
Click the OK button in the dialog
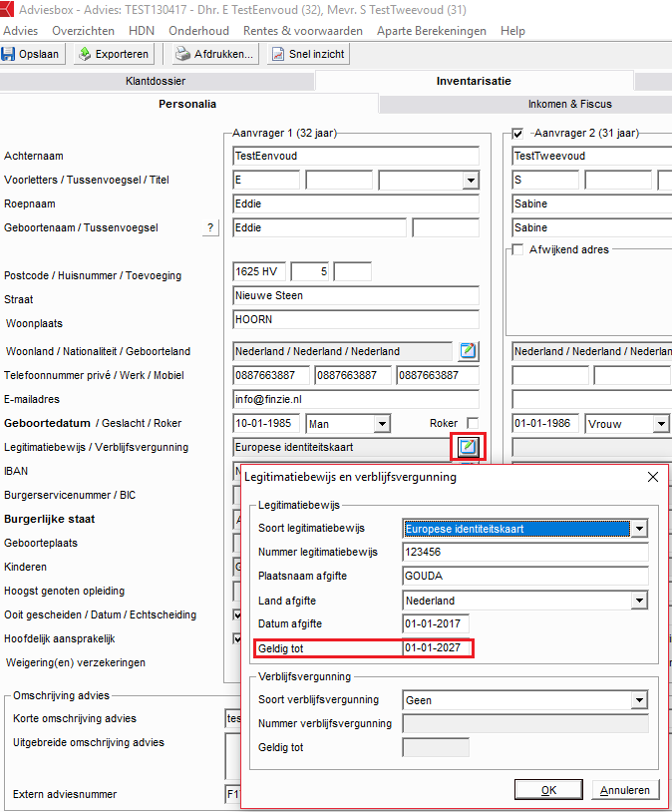548,790
